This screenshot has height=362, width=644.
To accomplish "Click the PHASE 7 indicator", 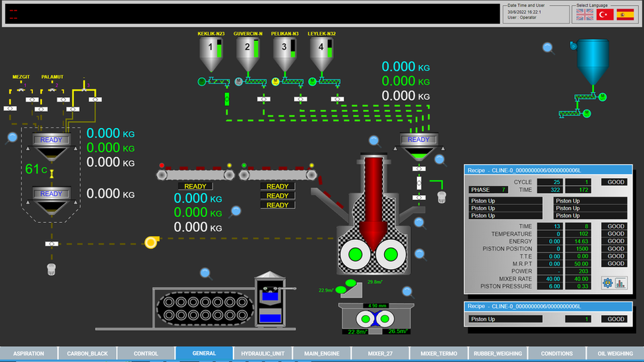I will (x=488, y=190).
